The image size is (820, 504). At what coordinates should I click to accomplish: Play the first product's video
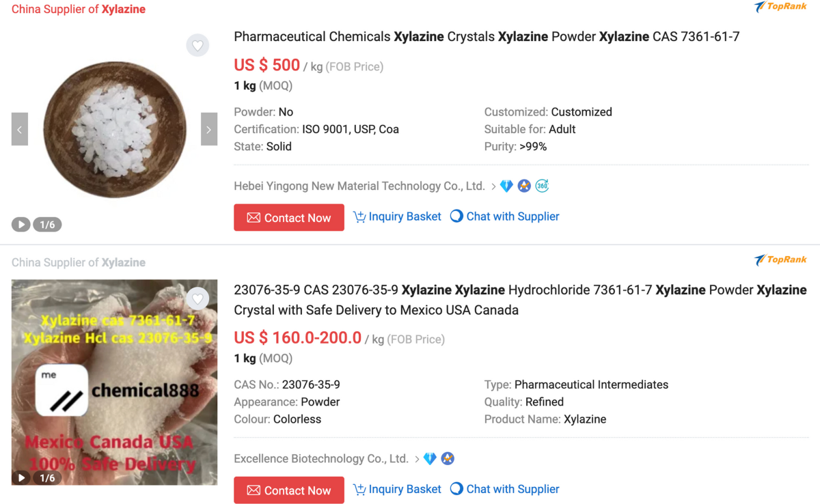[21, 225]
